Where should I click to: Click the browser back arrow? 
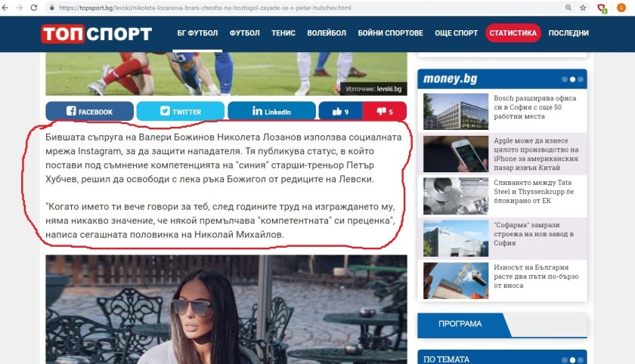tap(5, 8)
